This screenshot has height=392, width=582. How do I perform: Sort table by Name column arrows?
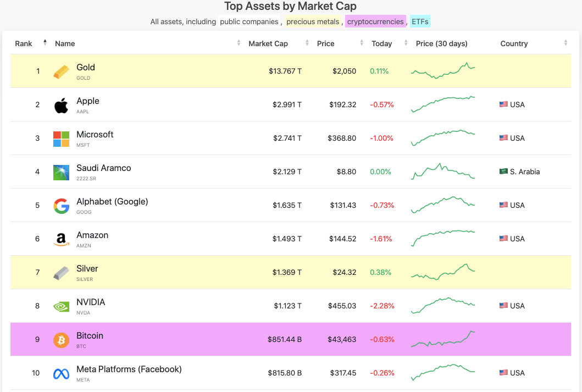pyautogui.click(x=239, y=43)
